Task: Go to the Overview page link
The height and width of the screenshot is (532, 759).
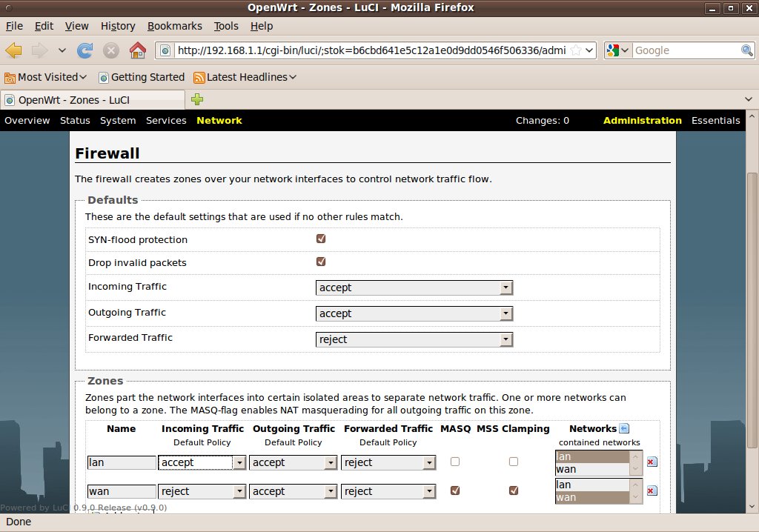Action: pos(27,121)
